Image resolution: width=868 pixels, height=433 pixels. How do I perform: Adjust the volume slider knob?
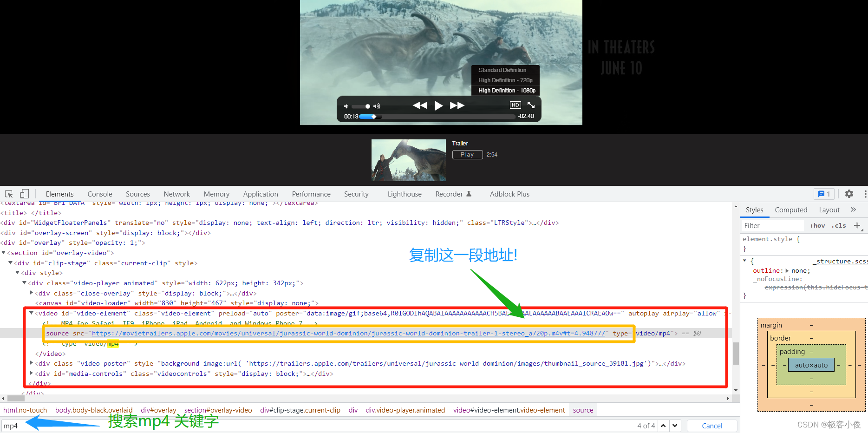[x=368, y=106]
